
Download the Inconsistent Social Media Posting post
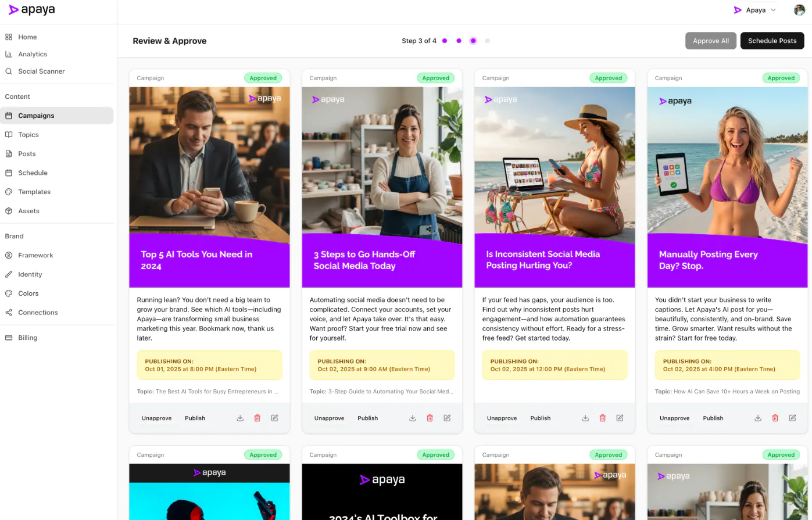585,418
